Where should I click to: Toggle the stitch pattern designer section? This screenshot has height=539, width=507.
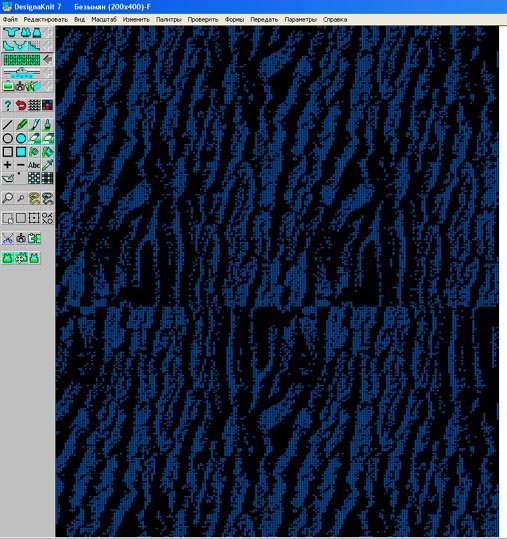pos(21,60)
